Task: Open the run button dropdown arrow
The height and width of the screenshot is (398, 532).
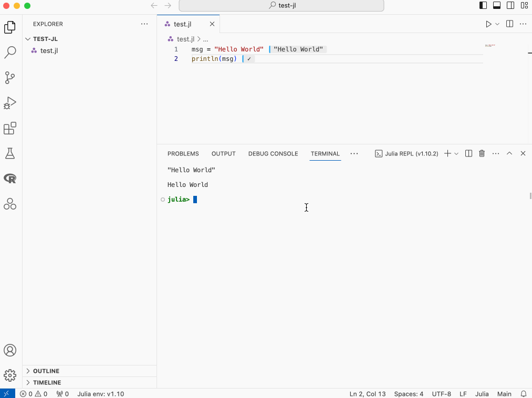Action: 497,24
